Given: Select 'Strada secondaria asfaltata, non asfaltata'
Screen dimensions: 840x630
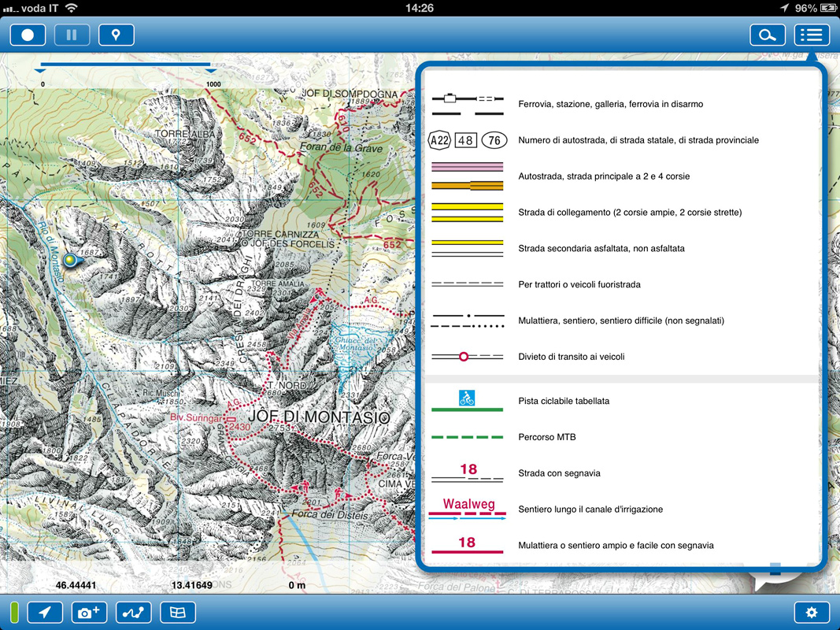Looking at the screenshot, I should click(601, 249).
